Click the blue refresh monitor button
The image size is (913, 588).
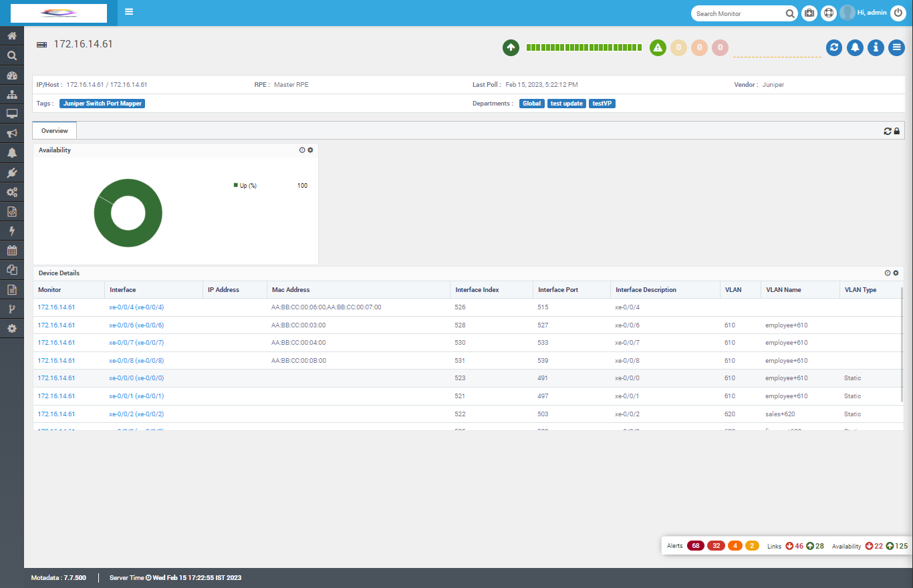833,47
